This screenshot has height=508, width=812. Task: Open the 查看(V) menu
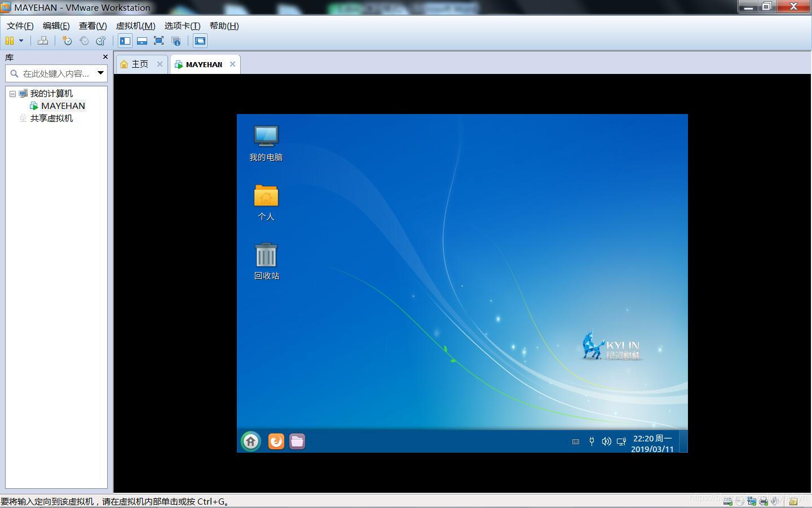tap(92, 26)
